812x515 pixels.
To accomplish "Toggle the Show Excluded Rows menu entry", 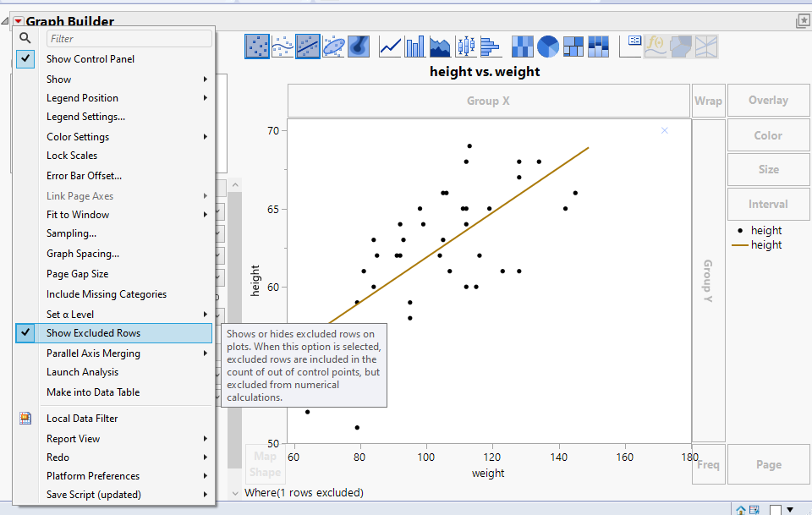I will click(101, 332).
